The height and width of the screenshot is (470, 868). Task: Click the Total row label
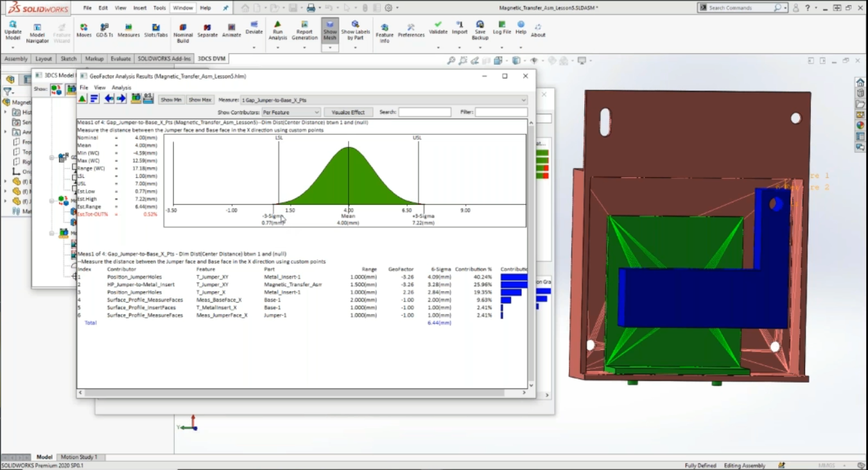(x=91, y=323)
